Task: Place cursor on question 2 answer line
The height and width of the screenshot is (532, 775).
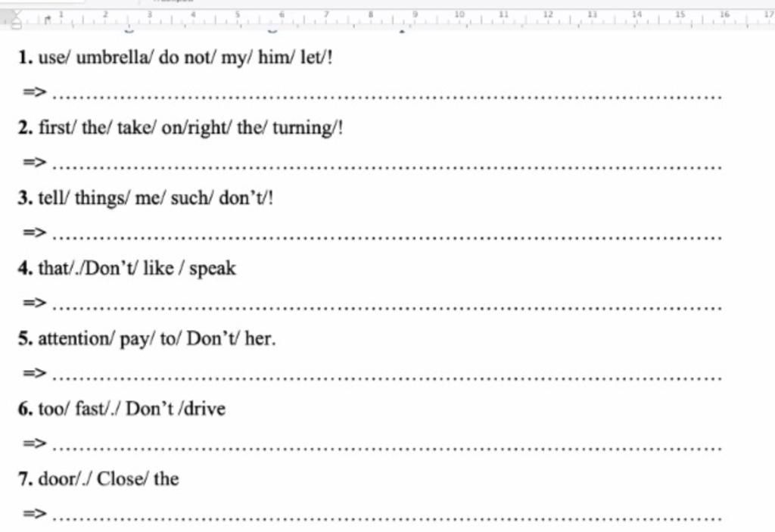Action: click(389, 165)
